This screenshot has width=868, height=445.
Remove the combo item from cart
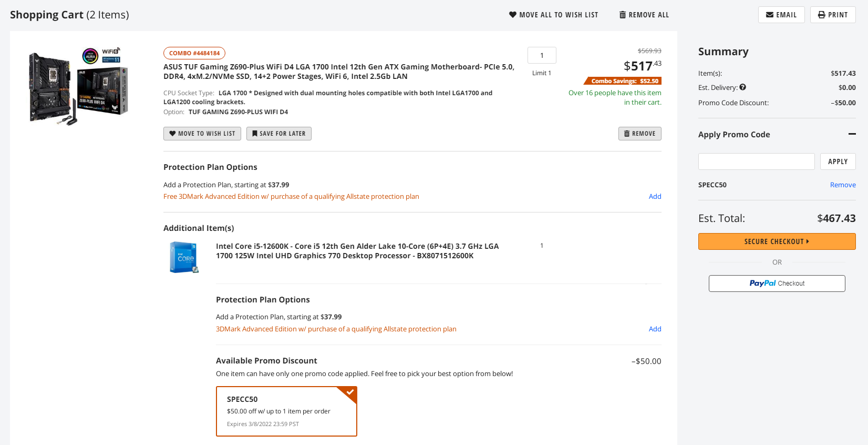tap(639, 134)
